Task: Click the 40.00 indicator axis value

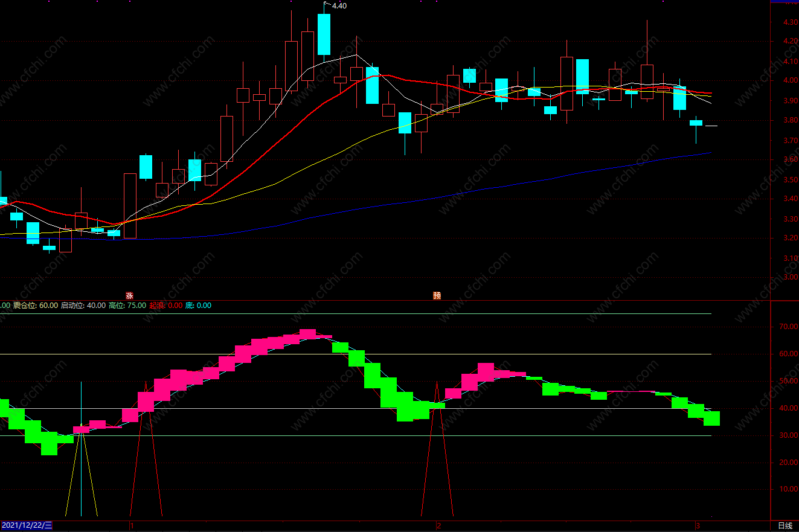Action: (x=789, y=408)
